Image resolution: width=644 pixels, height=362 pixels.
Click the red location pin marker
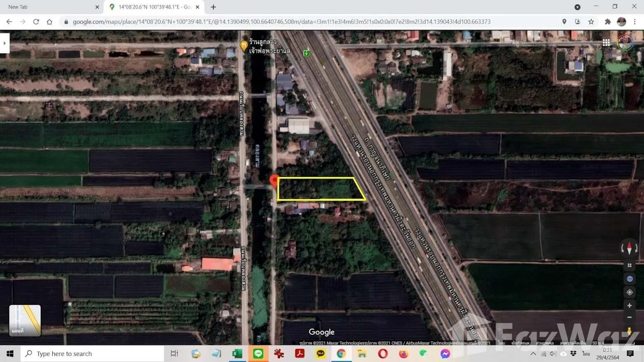274,180
